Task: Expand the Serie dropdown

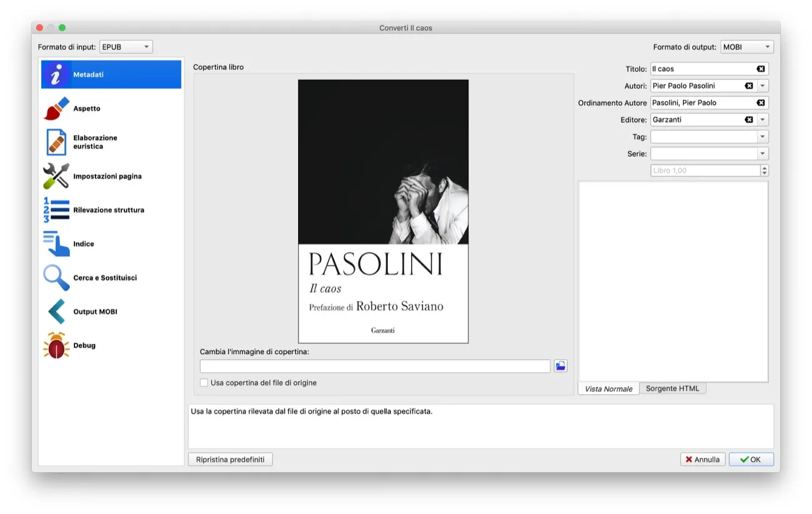Action: point(763,153)
